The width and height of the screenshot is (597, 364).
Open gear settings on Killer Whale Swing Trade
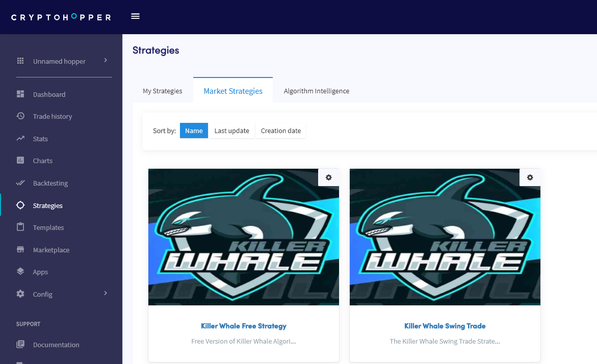(x=530, y=177)
